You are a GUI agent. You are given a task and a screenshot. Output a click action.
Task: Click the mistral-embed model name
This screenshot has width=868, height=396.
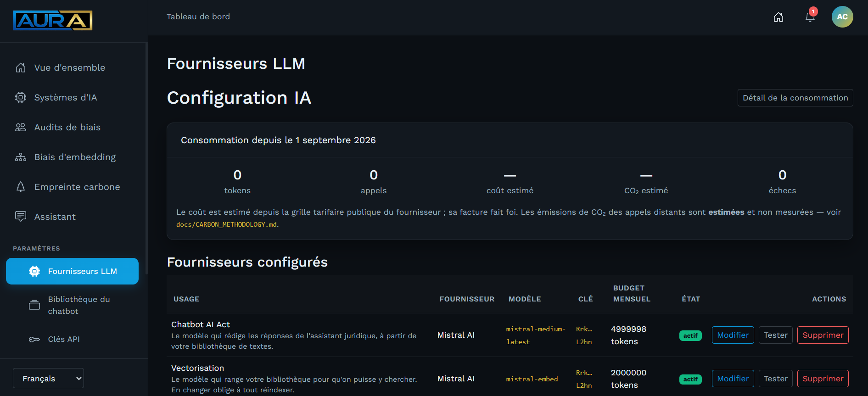[532, 379]
